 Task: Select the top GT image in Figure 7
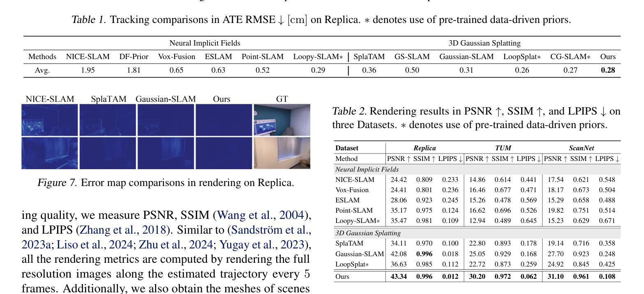282,120
